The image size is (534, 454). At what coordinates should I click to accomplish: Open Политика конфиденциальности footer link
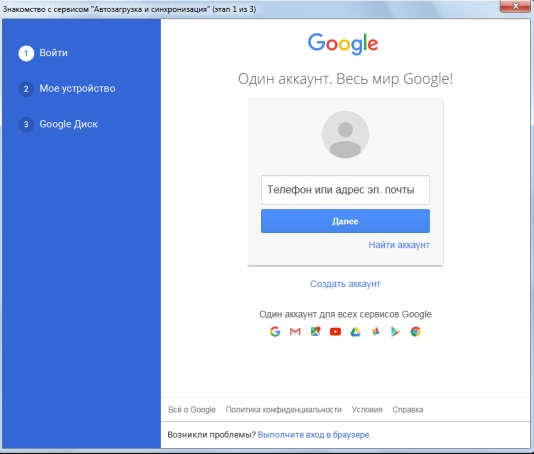(283, 409)
